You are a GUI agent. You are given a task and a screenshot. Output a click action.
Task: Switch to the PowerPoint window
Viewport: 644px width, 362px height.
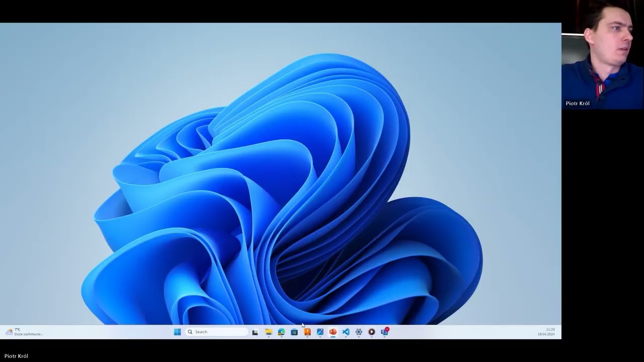[x=333, y=332]
